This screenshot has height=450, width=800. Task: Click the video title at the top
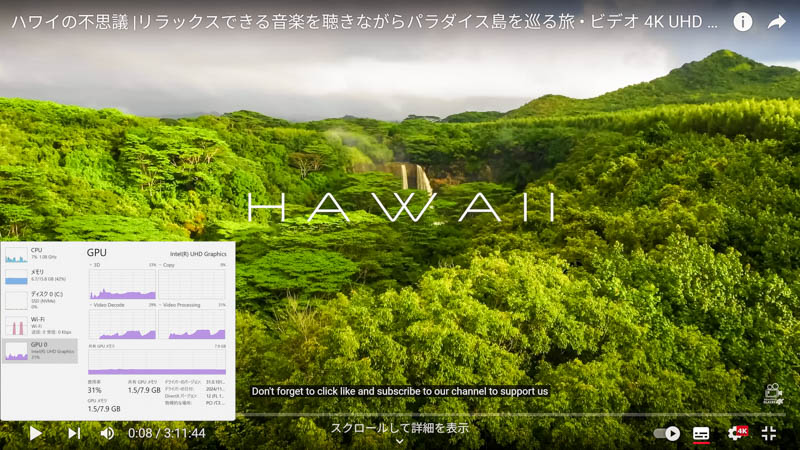(364, 22)
